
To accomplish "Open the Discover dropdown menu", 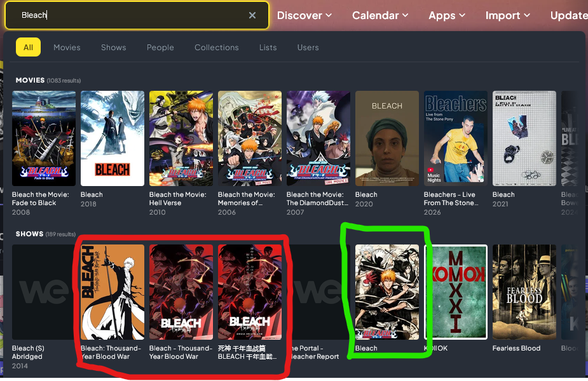I will (x=304, y=15).
